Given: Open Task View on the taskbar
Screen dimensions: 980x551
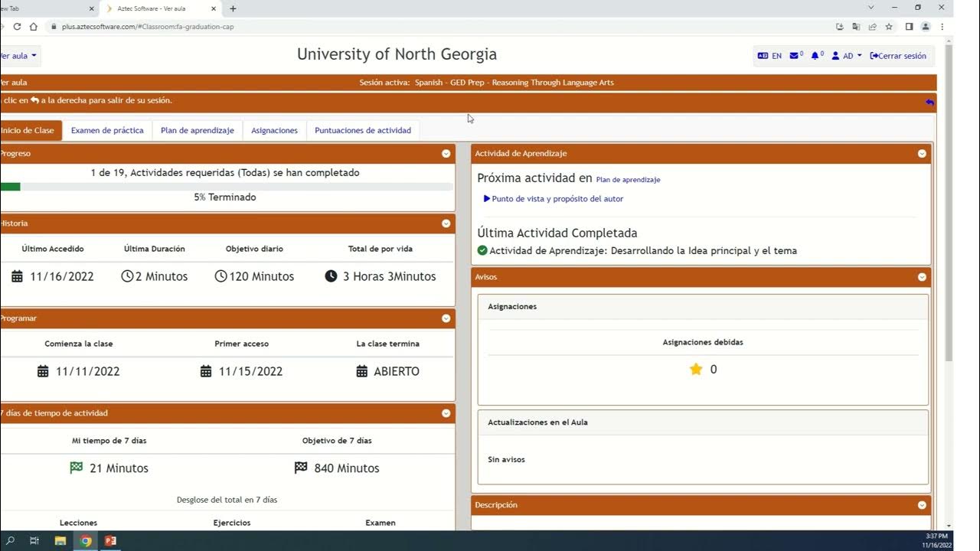Looking at the screenshot, I should pos(34,541).
